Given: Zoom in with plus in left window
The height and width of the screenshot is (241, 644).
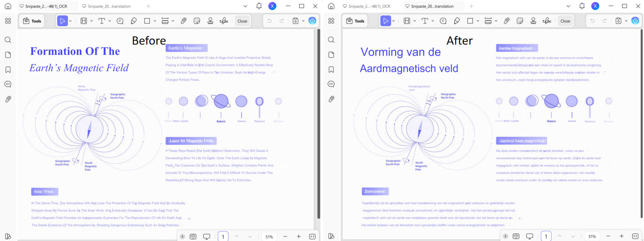Looking at the screenshot, I should pyautogui.click(x=299, y=236).
